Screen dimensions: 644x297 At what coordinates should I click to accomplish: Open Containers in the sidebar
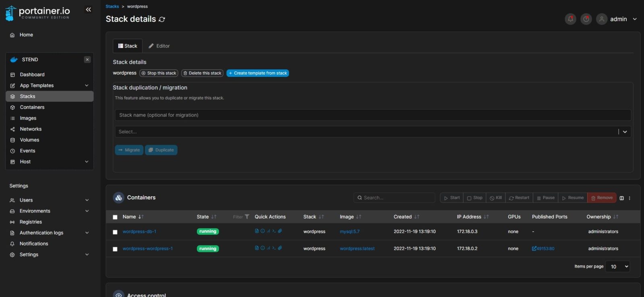tap(50, 107)
